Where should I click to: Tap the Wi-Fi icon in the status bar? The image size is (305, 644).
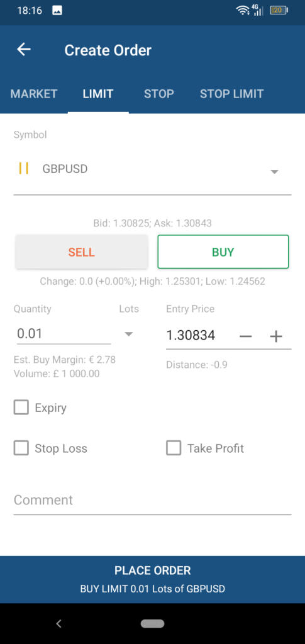coord(242,11)
